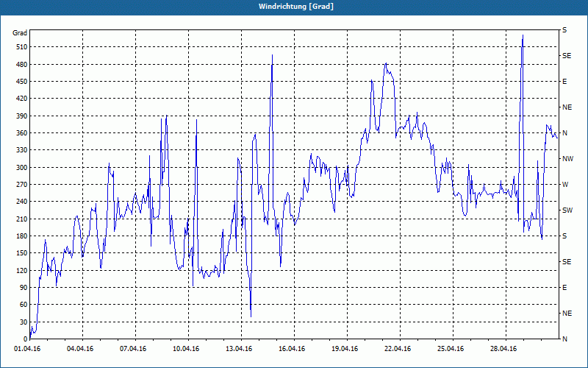Click the 120 degree axis label
The width and height of the screenshot is (588, 368).
(22, 270)
